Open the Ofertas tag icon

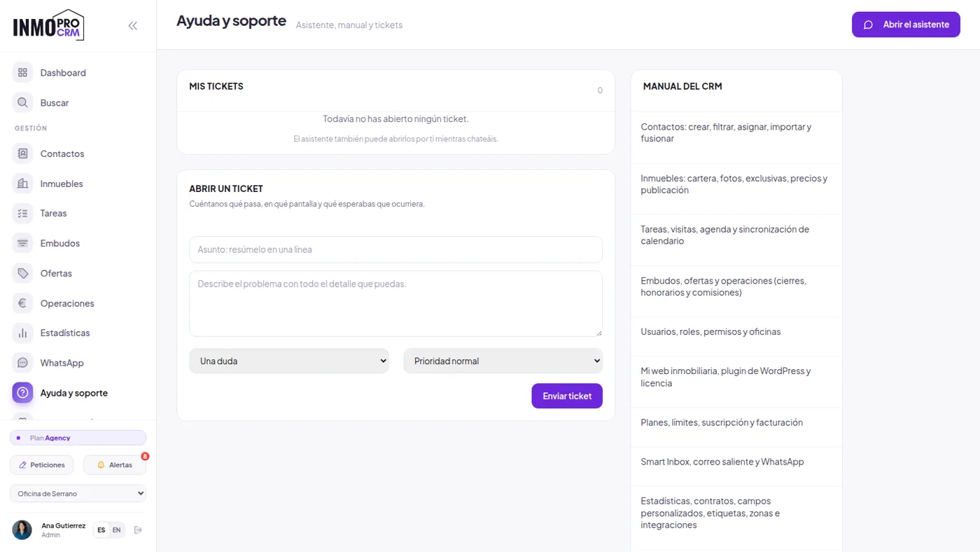tap(22, 273)
